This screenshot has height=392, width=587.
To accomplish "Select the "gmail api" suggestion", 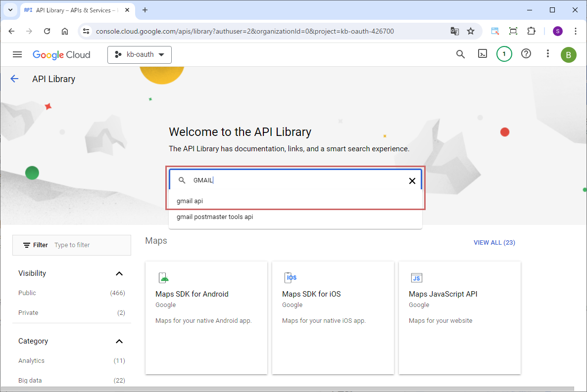I will coord(190,201).
